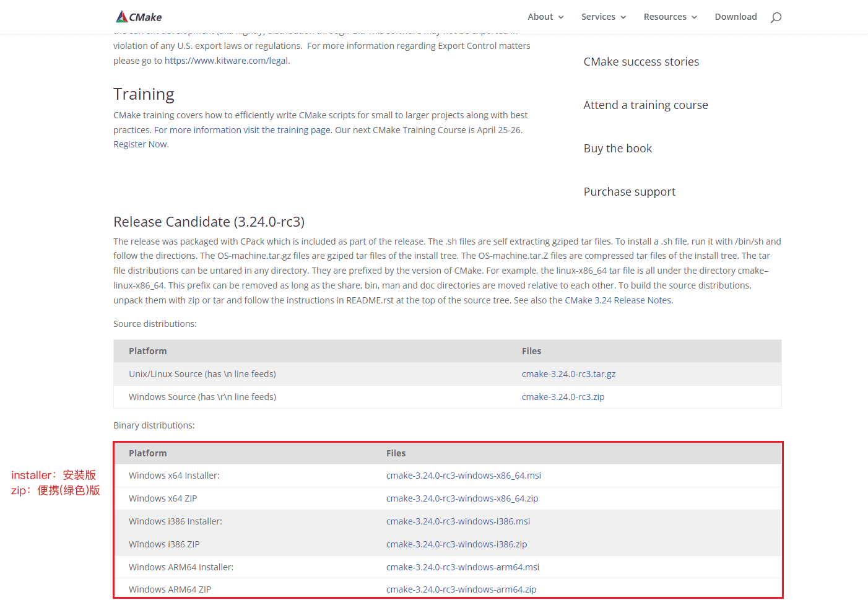Open Purchase support sidebar link

tap(629, 192)
